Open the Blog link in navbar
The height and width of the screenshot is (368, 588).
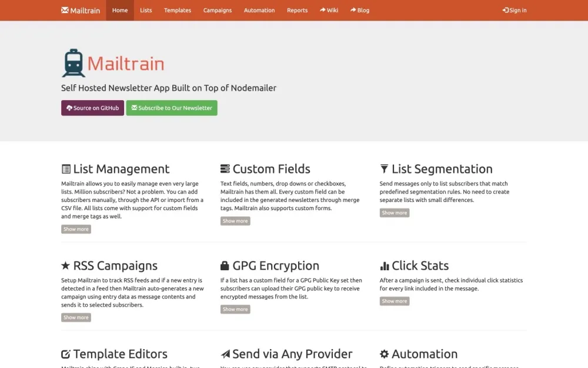coord(359,10)
